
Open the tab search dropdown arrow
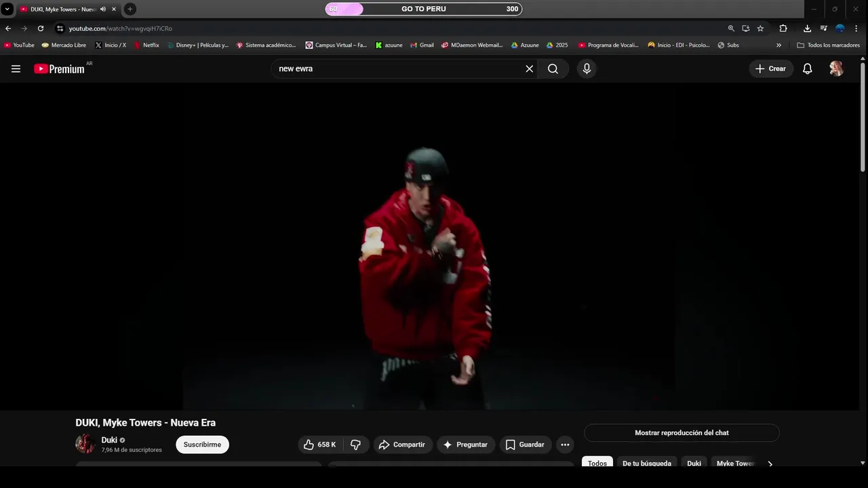7,9
